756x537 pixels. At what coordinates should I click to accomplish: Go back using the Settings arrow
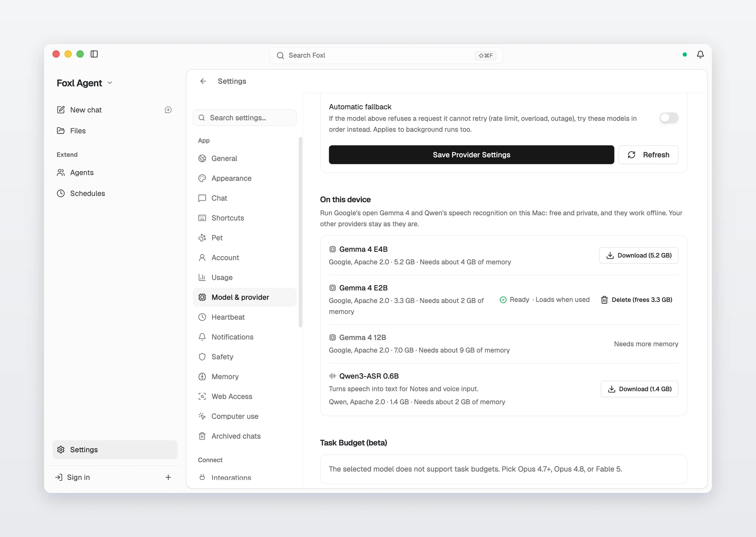203,81
